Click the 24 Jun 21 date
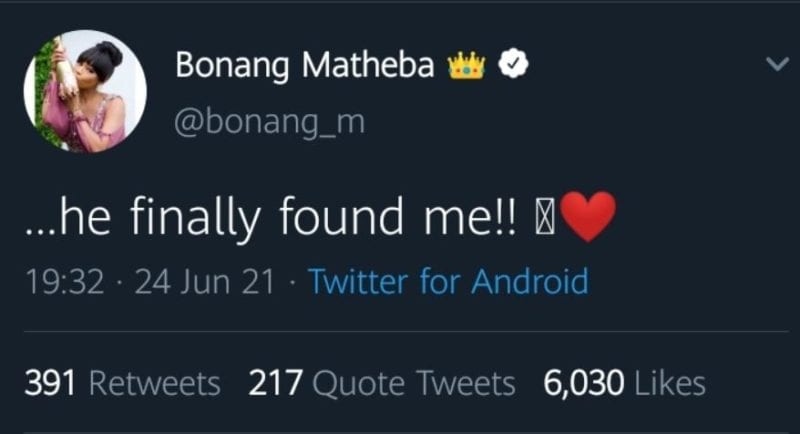The width and height of the screenshot is (800, 434). click(204, 282)
